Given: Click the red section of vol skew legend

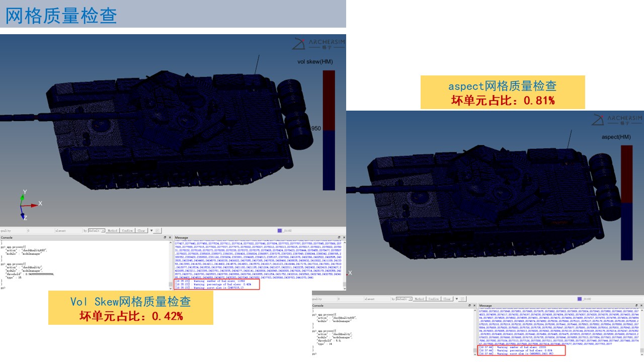Looking at the screenshot, I should [x=329, y=100].
